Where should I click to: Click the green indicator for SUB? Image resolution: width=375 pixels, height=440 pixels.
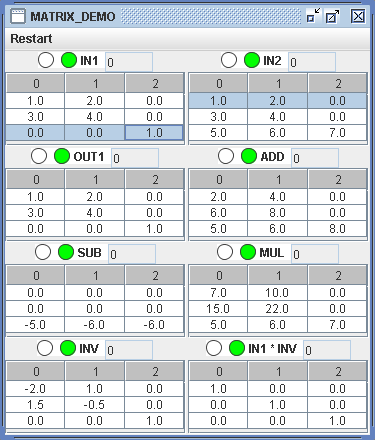(x=66, y=252)
